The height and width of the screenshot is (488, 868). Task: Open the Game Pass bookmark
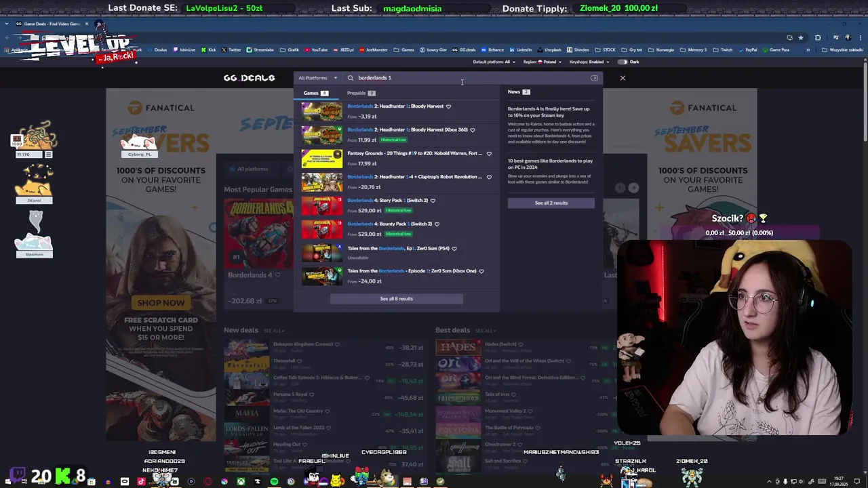coord(776,49)
